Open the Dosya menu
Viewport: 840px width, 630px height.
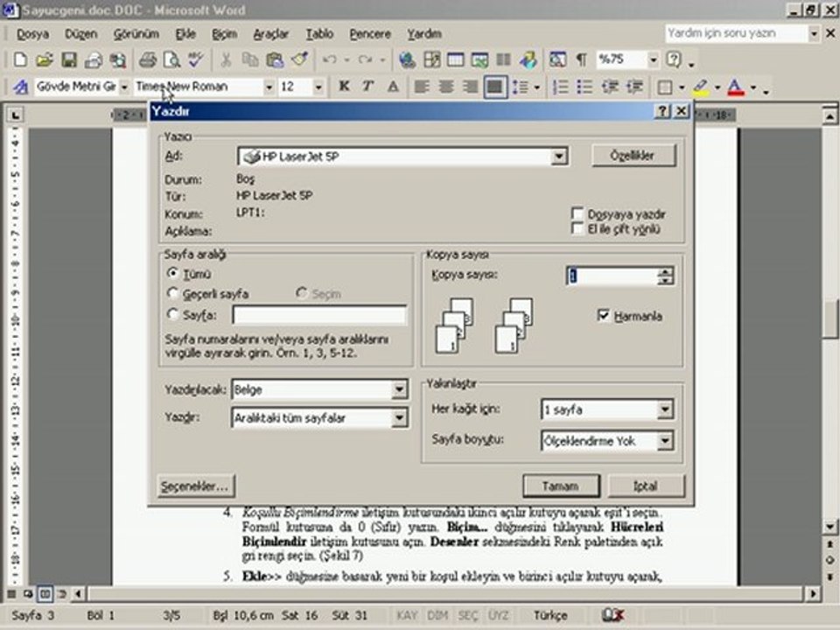32,34
